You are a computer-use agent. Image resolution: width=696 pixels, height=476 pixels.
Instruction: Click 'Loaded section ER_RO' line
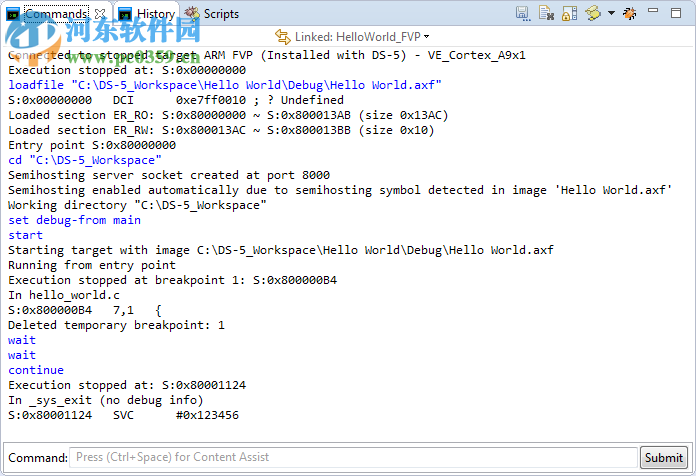pyautogui.click(x=228, y=115)
